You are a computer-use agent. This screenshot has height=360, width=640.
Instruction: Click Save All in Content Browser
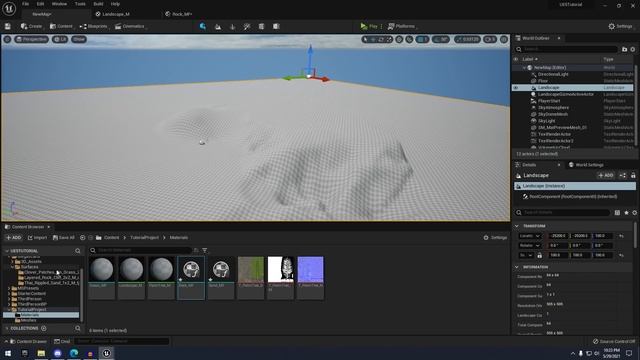coord(64,238)
